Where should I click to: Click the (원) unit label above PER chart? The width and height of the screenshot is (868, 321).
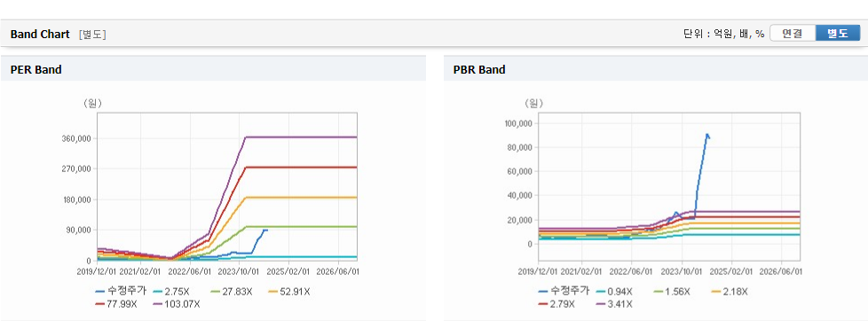92,103
